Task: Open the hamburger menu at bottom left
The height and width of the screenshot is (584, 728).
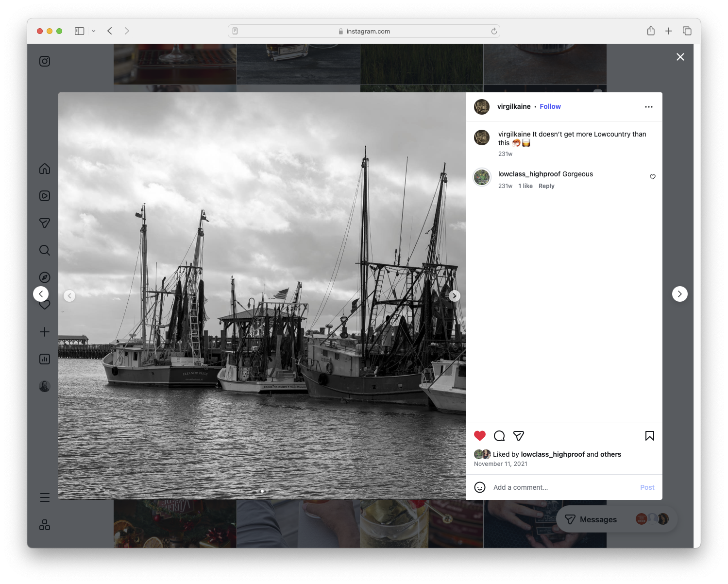Action: pyautogui.click(x=44, y=498)
